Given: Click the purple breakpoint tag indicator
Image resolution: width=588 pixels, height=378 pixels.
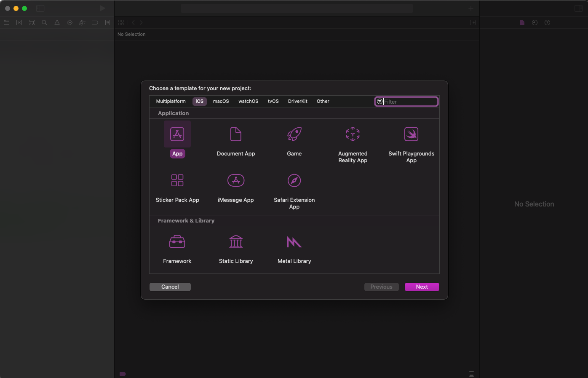Looking at the screenshot, I should (x=123, y=374).
